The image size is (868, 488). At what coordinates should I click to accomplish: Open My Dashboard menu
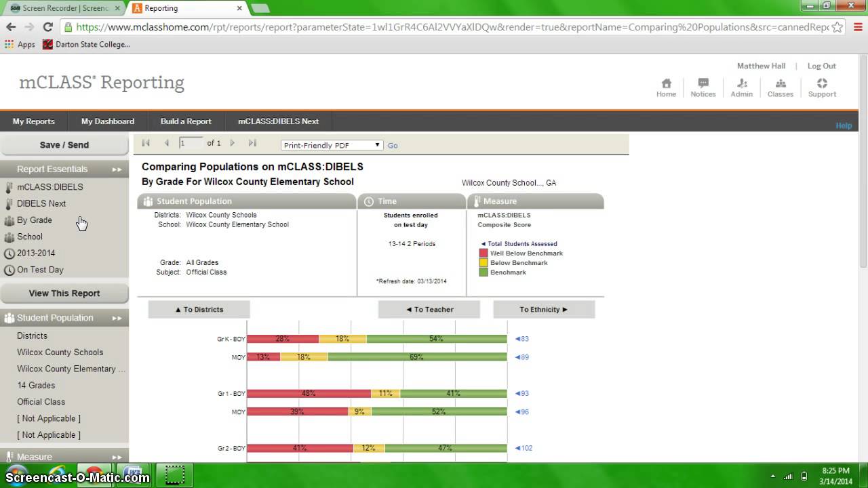(x=108, y=121)
